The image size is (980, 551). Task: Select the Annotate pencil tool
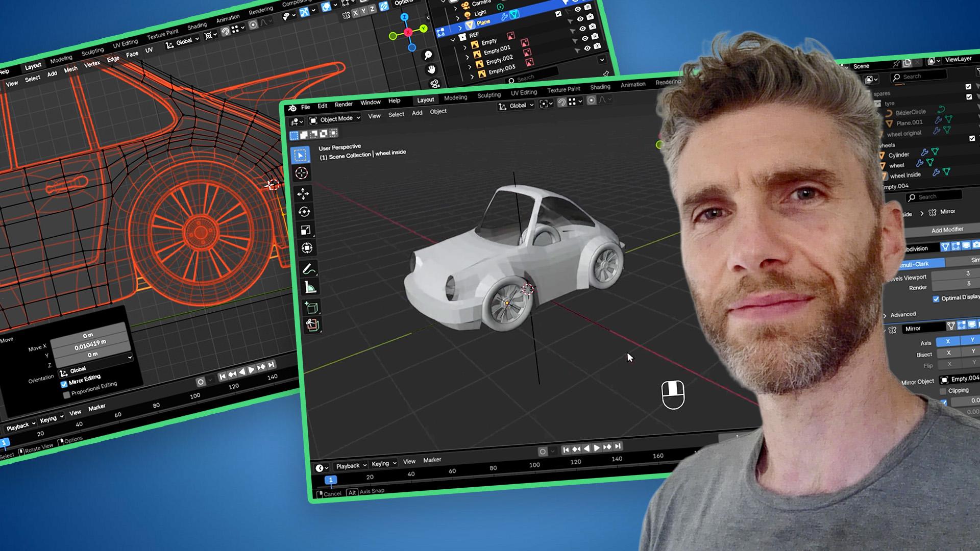tap(308, 269)
